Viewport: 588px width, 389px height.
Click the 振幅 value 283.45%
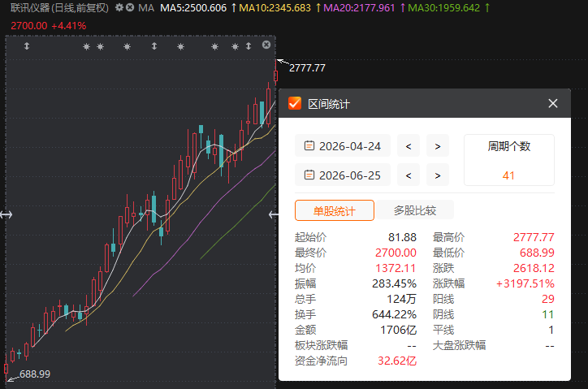(x=394, y=283)
